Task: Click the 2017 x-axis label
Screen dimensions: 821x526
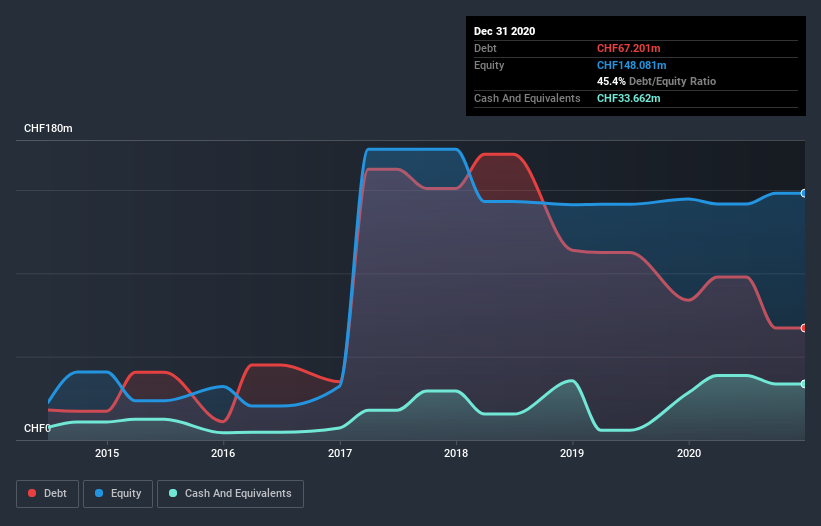Action: [340, 453]
